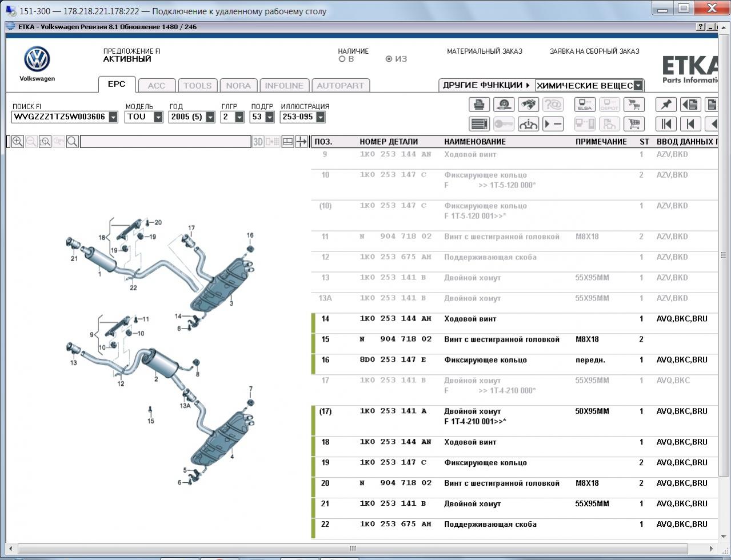Screen dimensions: 731x560
Task: Click the Volkswagen logo
Action: pyautogui.click(x=37, y=59)
